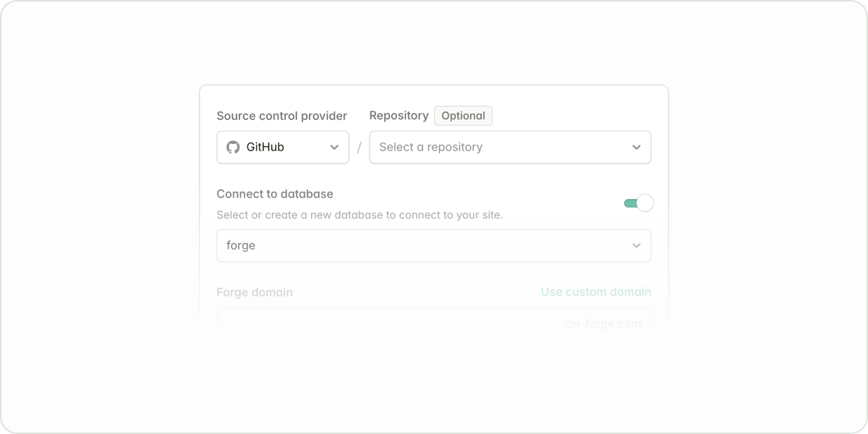868x434 pixels.
Task: Click the Select a repository placeholder text
Action: click(x=430, y=148)
